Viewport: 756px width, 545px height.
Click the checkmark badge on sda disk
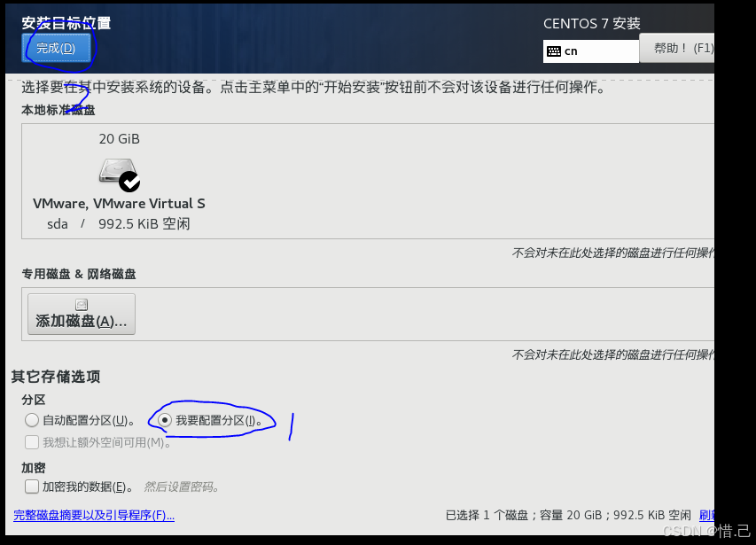point(129,182)
